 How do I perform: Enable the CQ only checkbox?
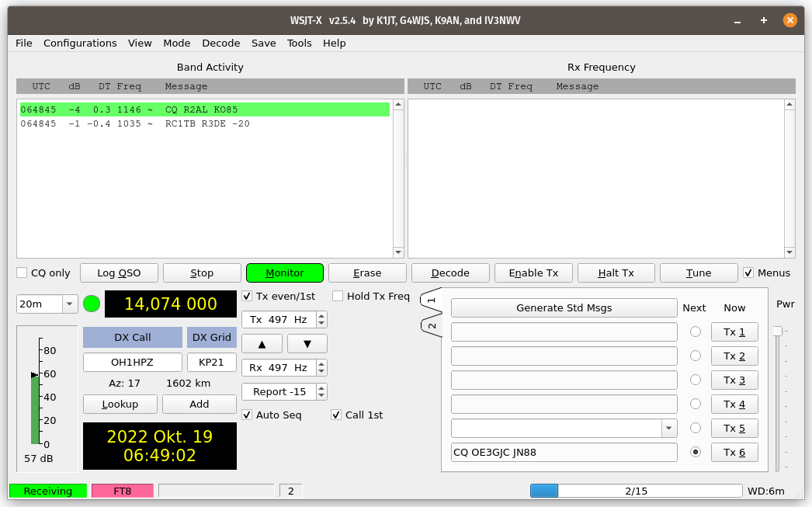point(23,273)
